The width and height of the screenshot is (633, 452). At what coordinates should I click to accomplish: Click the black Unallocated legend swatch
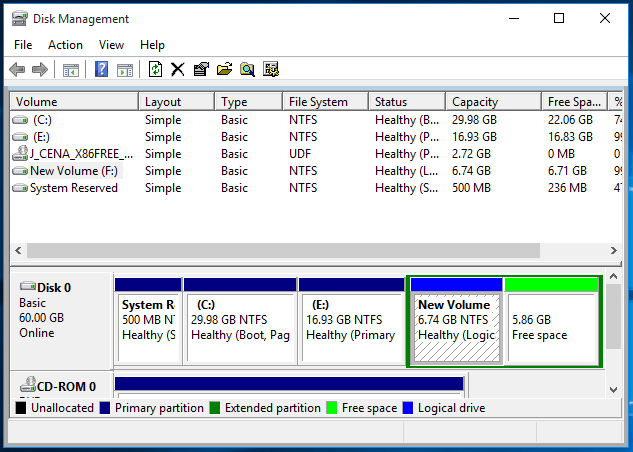point(21,408)
